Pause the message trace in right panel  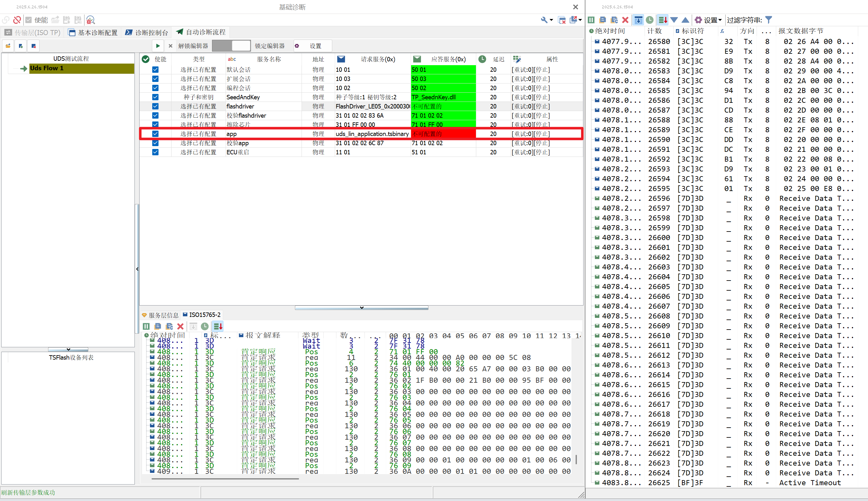click(591, 20)
